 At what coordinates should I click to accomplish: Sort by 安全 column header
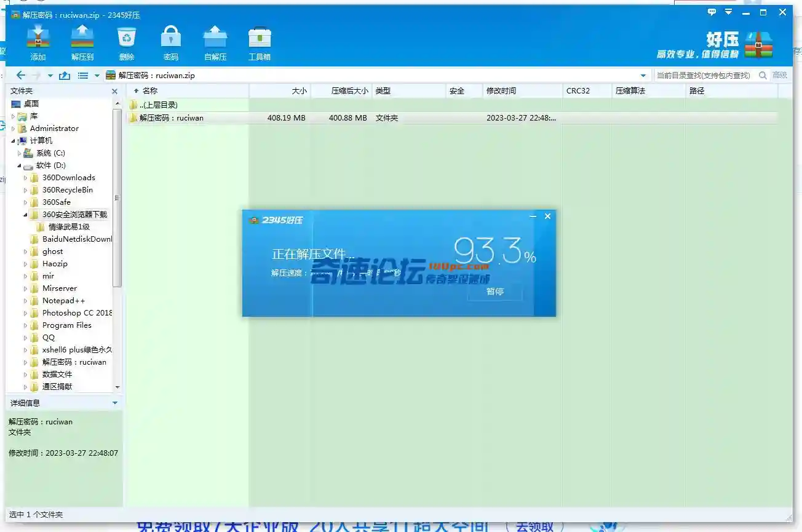click(464, 91)
